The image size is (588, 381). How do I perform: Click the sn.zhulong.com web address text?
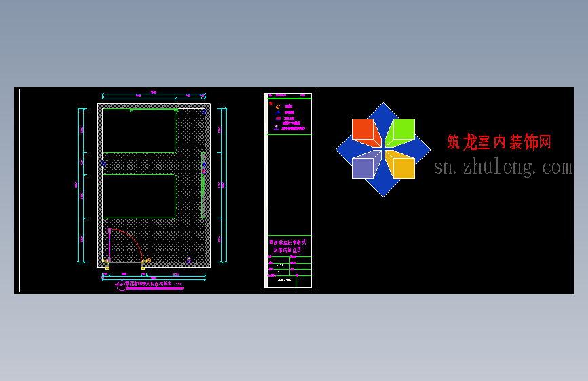click(x=503, y=167)
